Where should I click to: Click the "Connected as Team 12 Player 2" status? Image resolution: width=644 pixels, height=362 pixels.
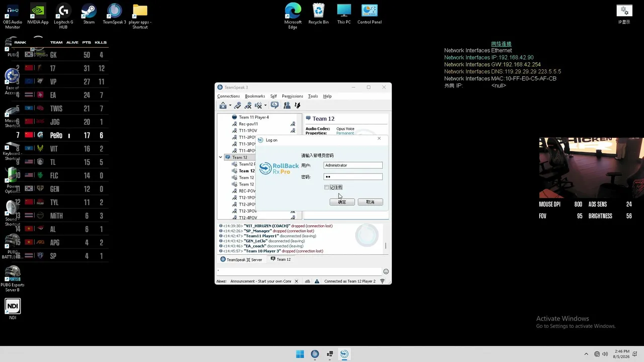(x=350, y=282)
